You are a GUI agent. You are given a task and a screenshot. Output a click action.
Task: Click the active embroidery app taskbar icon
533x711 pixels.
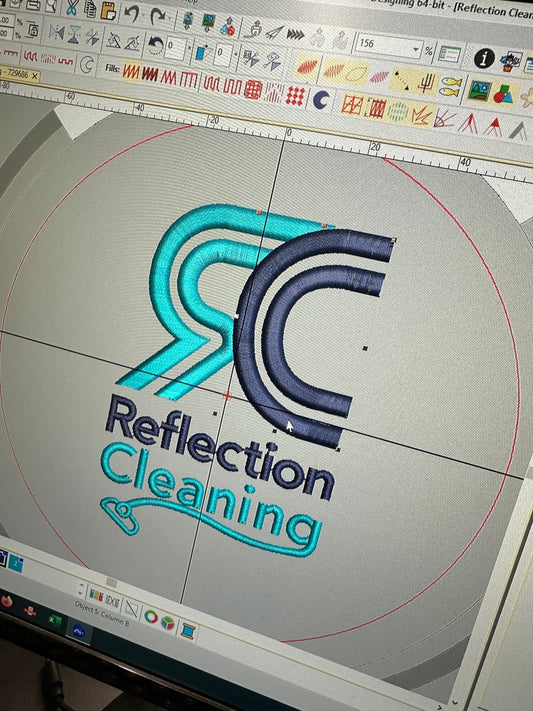(x=79, y=631)
